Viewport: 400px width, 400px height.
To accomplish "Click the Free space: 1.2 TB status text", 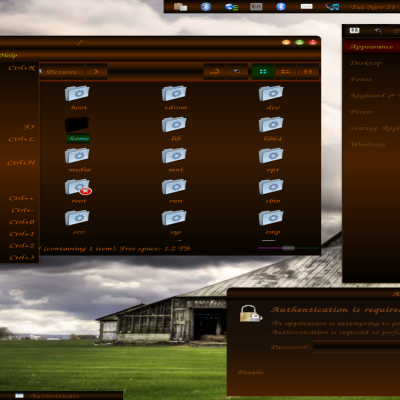I will coord(155,249).
